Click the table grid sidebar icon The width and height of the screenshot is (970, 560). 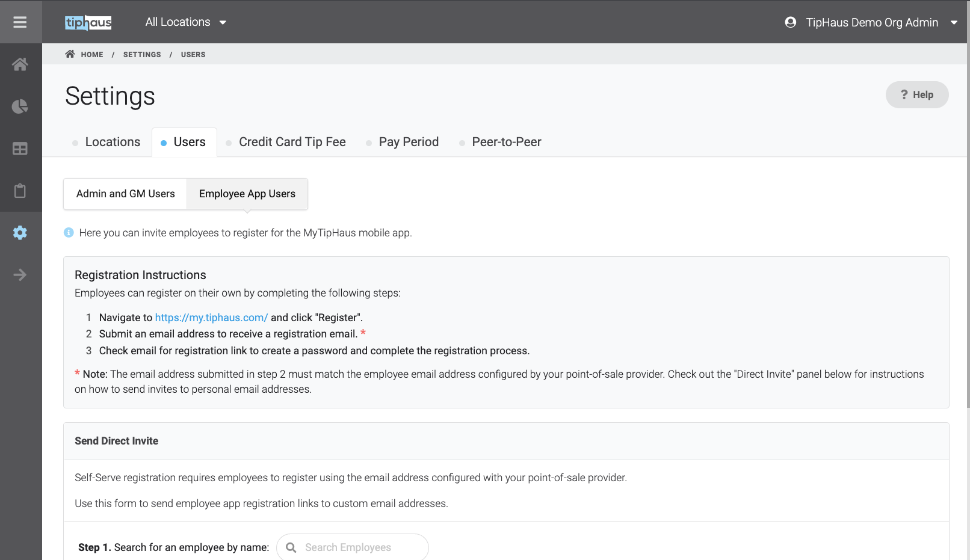pyautogui.click(x=20, y=149)
